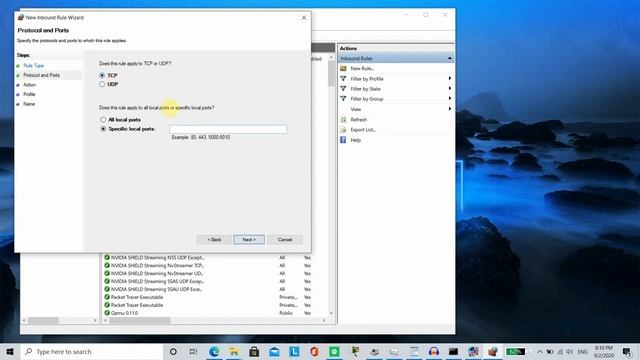Cancel the New Inbound Rule Wizard

[284, 240]
